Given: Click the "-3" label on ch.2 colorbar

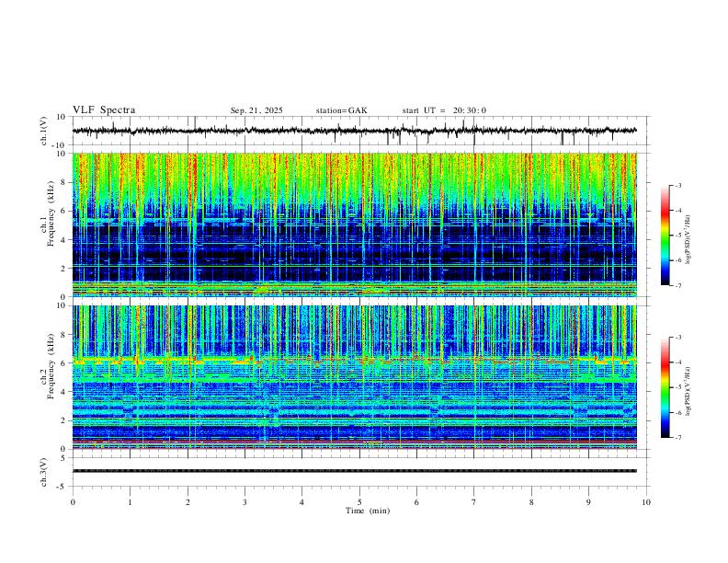Looking at the screenshot, I should (x=678, y=338).
